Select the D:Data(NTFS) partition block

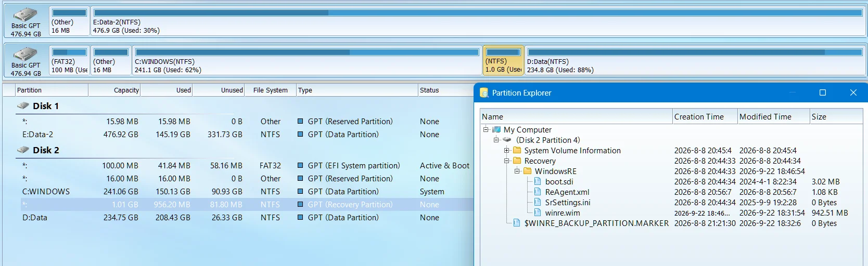(x=695, y=60)
